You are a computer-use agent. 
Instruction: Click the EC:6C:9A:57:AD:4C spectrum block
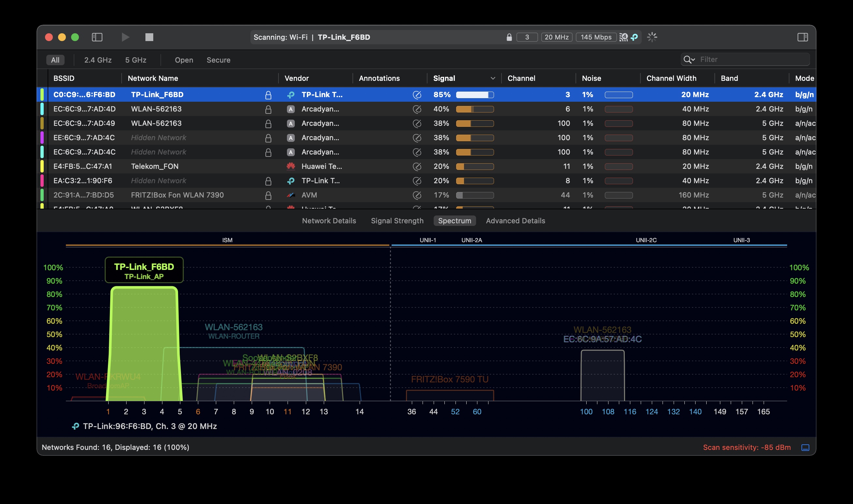602,375
